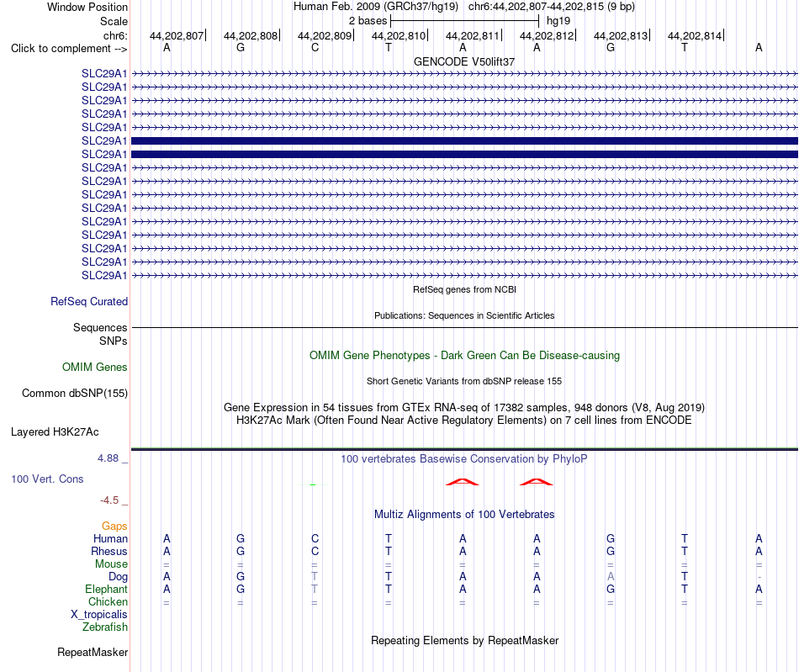Click the 'X_tropicalis' alignment row label

[99, 615]
